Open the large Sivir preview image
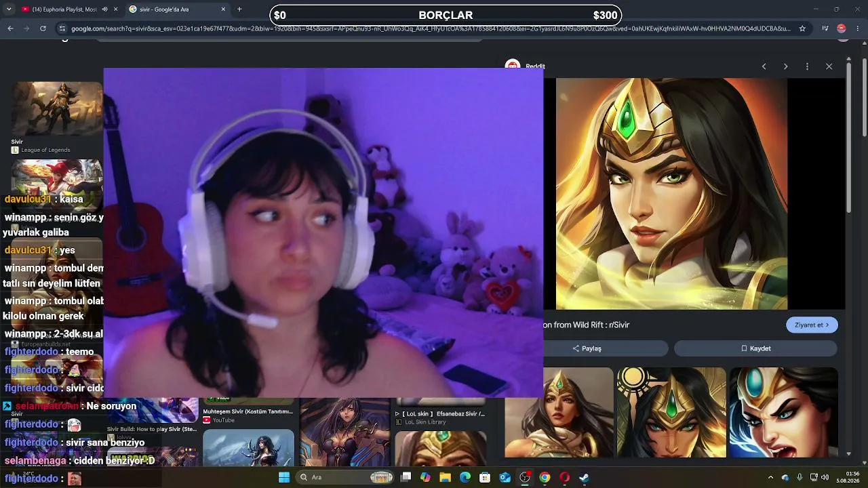 671,194
